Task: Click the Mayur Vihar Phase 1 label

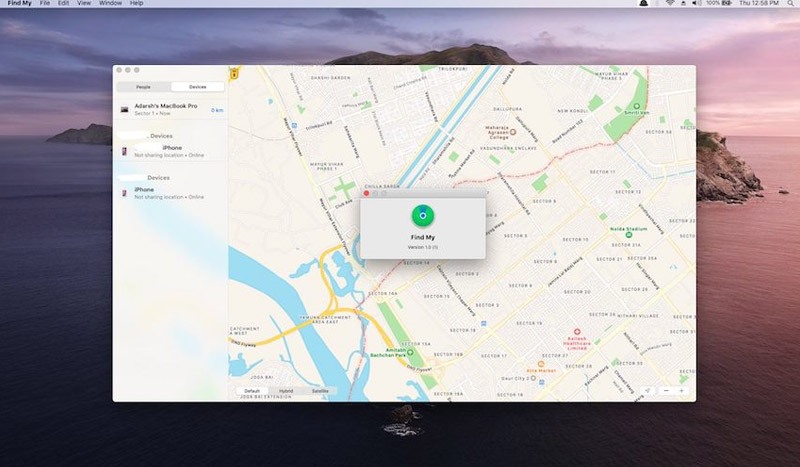Action: click(327, 166)
